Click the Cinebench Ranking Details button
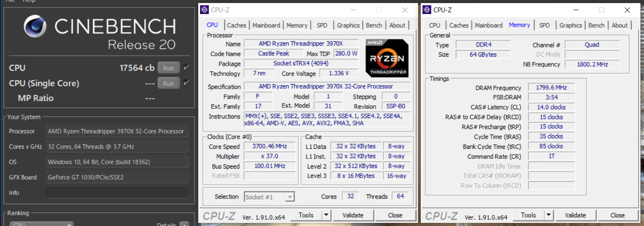644x226 pixels. click(x=184, y=224)
